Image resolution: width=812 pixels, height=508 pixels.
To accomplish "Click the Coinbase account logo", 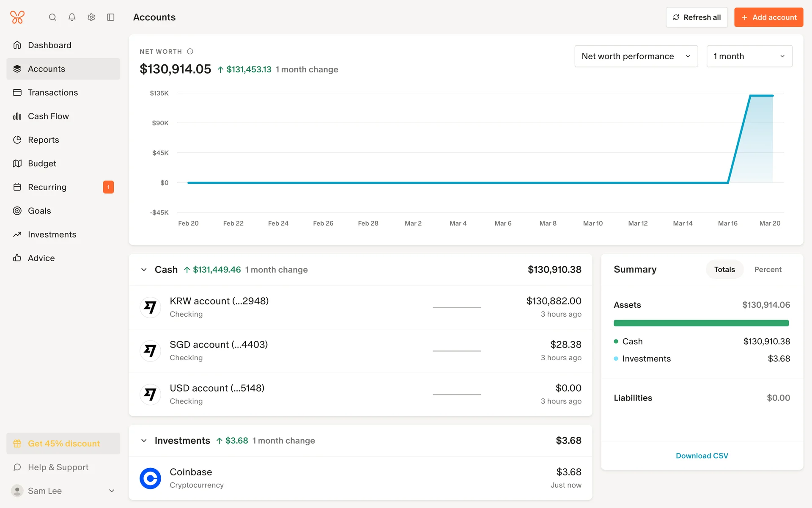I will [x=150, y=478].
